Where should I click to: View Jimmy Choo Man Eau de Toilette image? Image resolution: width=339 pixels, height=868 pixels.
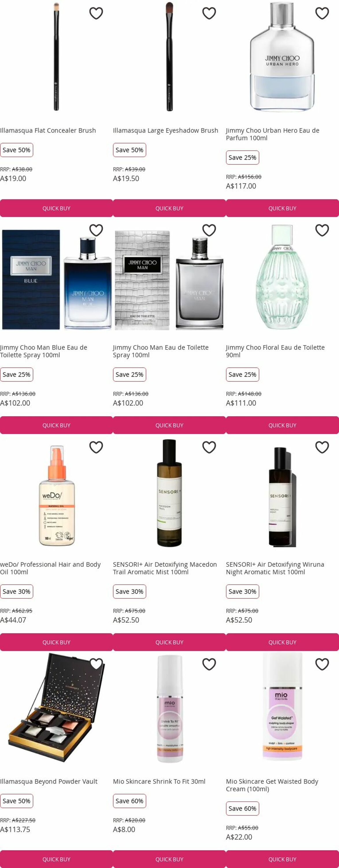tap(169, 280)
